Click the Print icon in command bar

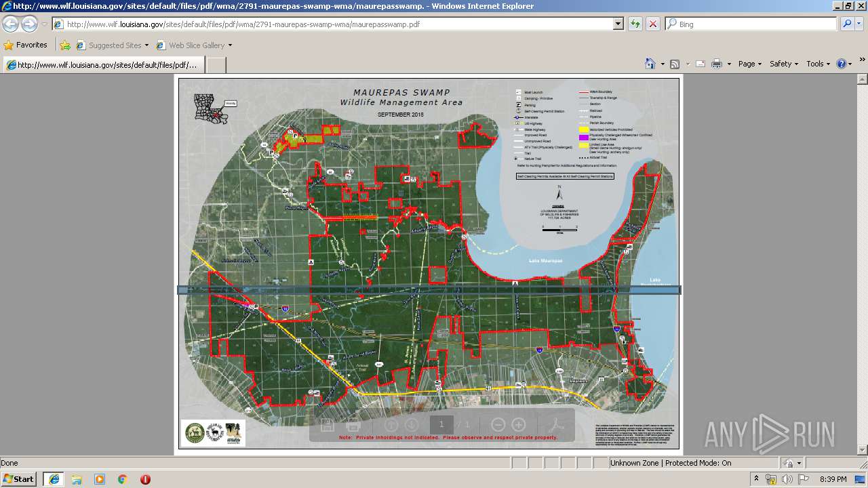point(717,64)
